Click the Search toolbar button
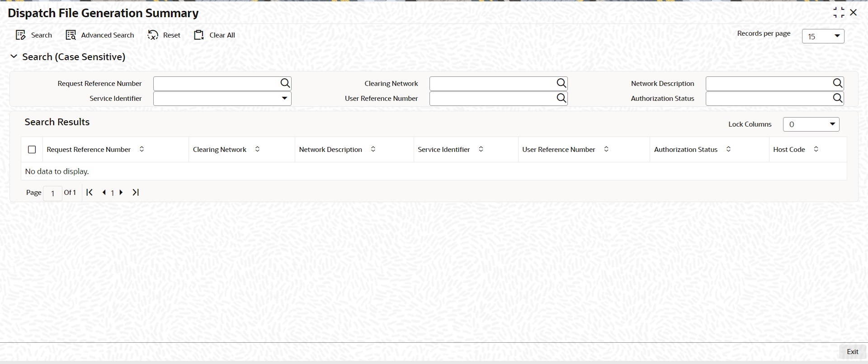The width and height of the screenshot is (868, 364). 34,35
